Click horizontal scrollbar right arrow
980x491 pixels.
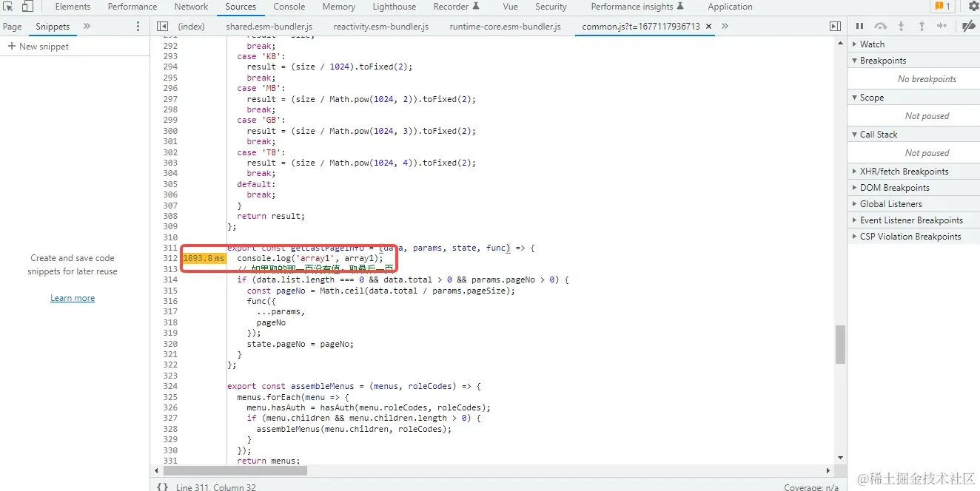tap(828, 470)
